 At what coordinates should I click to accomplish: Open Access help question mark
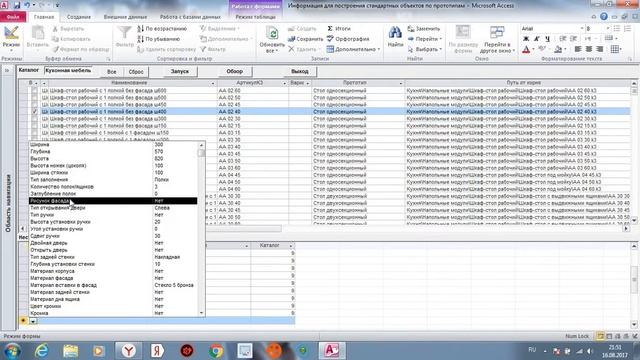tap(604, 17)
